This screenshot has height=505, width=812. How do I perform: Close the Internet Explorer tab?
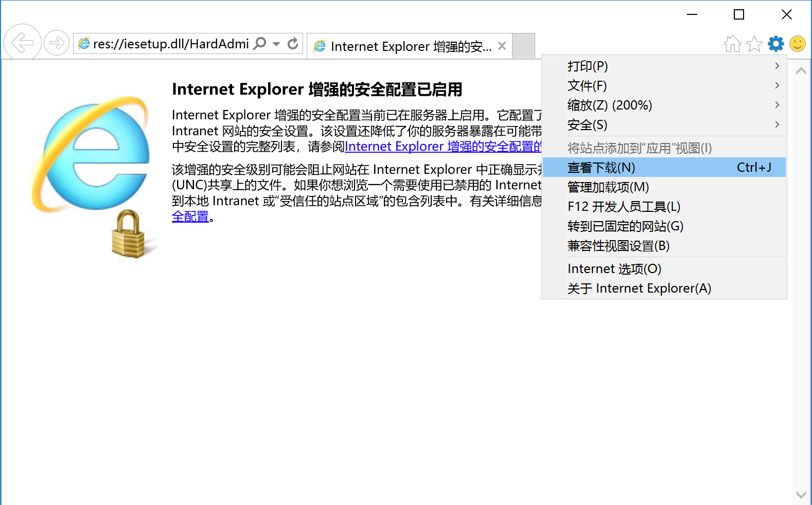[502, 46]
